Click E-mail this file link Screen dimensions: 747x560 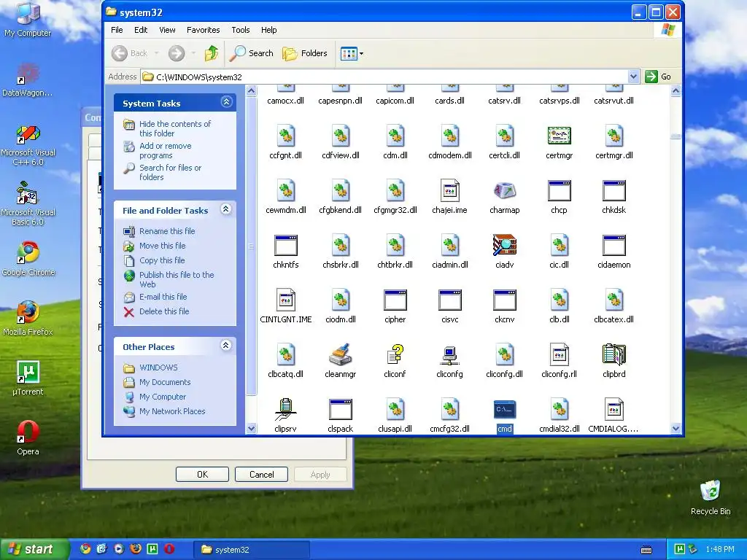[163, 297]
